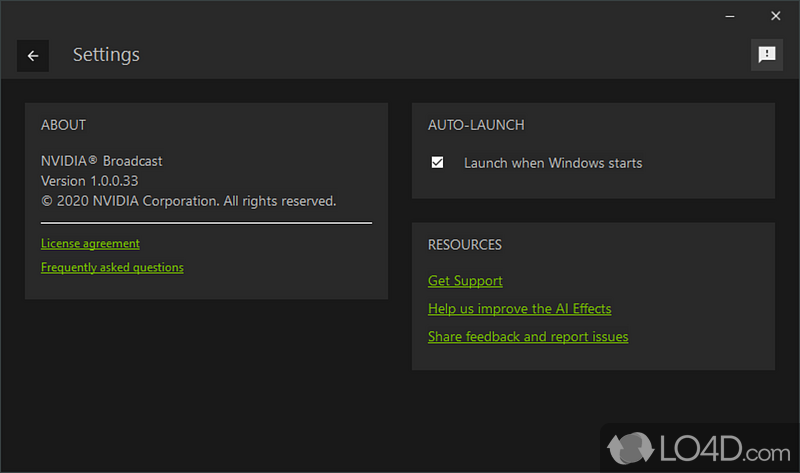Click the AUTO-LAUNCH section heading
The image size is (800, 473).
(476, 125)
